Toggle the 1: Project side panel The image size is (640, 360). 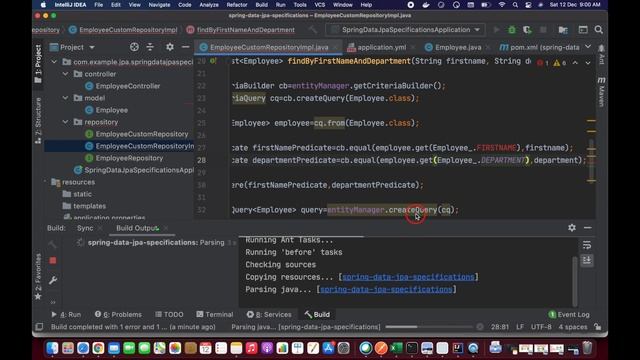(x=38, y=64)
